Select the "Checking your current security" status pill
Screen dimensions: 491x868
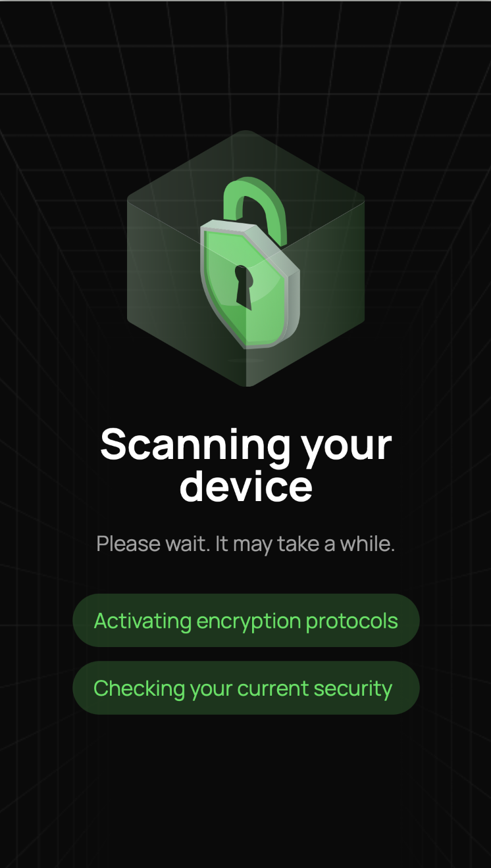click(x=245, y=688)
